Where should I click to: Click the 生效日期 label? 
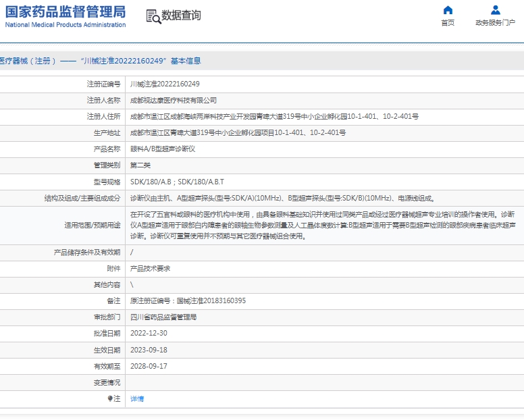(x=107, y=350)
